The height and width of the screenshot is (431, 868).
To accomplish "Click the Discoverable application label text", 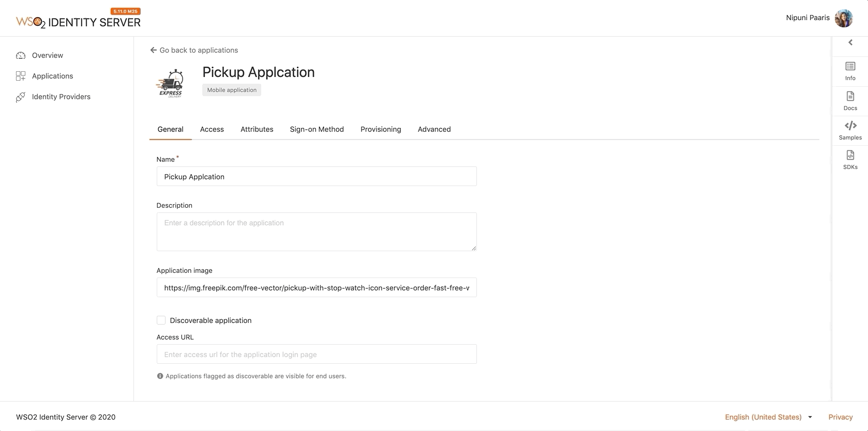I will coord(211,320).
